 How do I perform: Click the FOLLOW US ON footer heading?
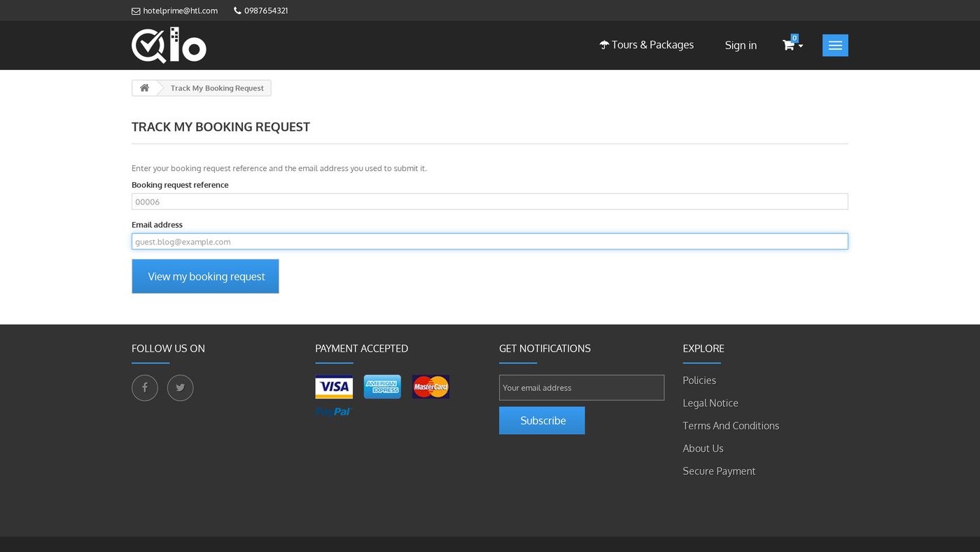click(168, 348)
